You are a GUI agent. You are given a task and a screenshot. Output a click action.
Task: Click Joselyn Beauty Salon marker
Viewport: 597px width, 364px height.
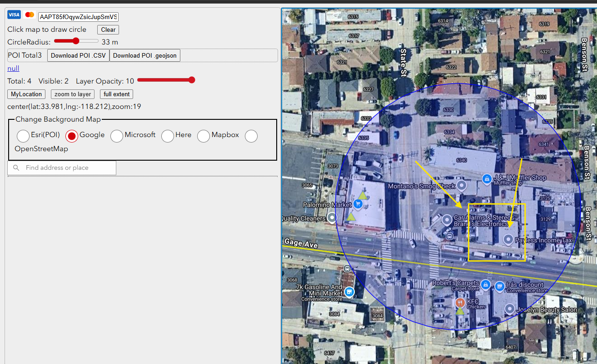pyautogui.click(x=510, y=309)
